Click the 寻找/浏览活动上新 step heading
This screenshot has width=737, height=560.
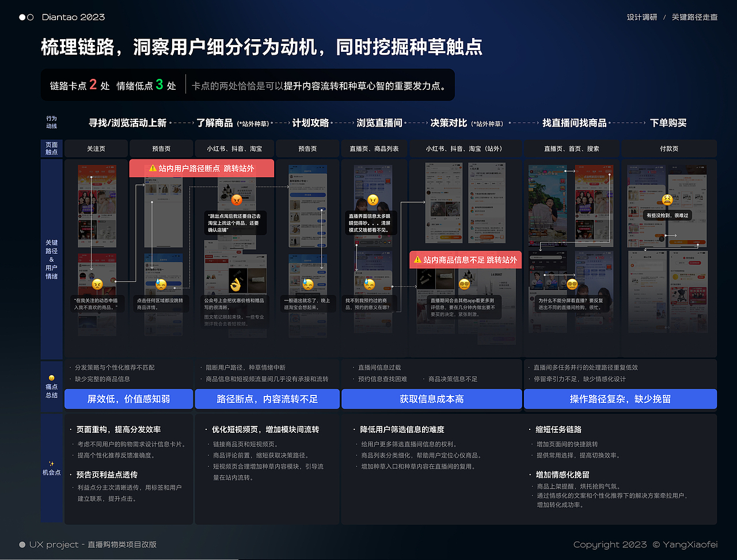coord(127,123)
